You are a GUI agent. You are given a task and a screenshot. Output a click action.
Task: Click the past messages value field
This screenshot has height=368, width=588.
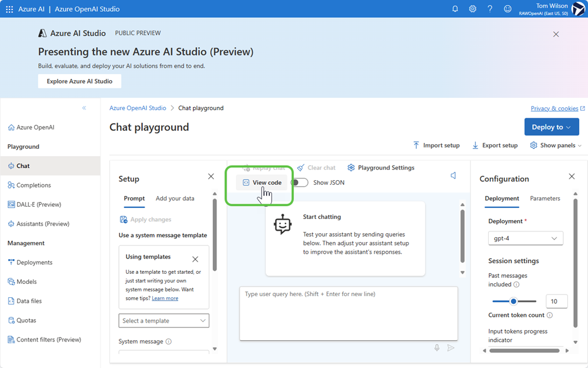[556, 301]
